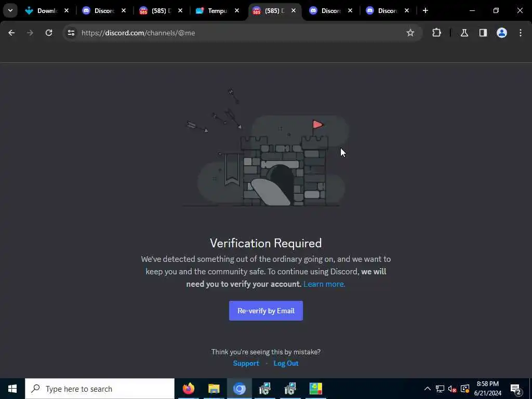Open the green-yellow app taskbar icon
This screenshot has width=532, height=399.
315,389
